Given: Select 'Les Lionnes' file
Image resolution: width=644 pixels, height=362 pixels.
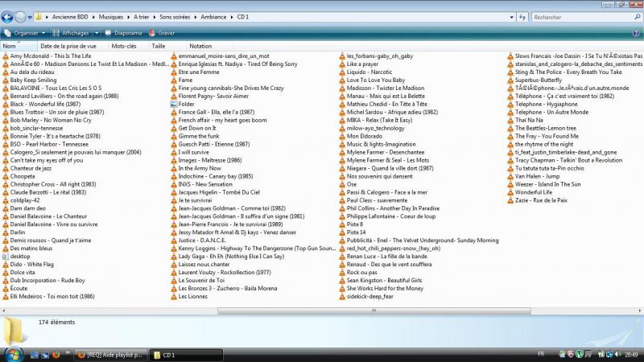Looking at the screenshot, I should tap(189, 296).
